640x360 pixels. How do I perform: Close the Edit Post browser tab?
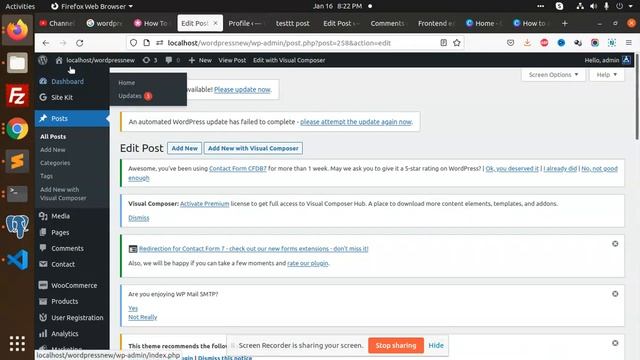(x=216, y=23)
